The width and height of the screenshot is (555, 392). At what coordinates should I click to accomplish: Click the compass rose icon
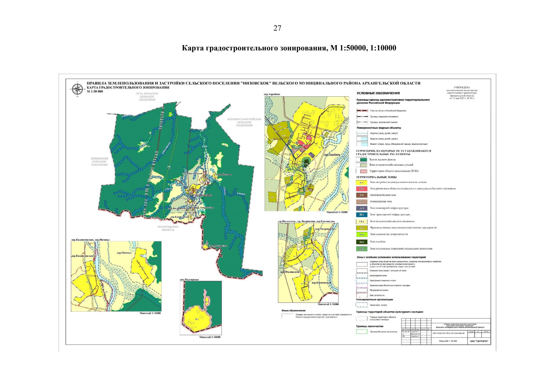click(x=77, y=89)
